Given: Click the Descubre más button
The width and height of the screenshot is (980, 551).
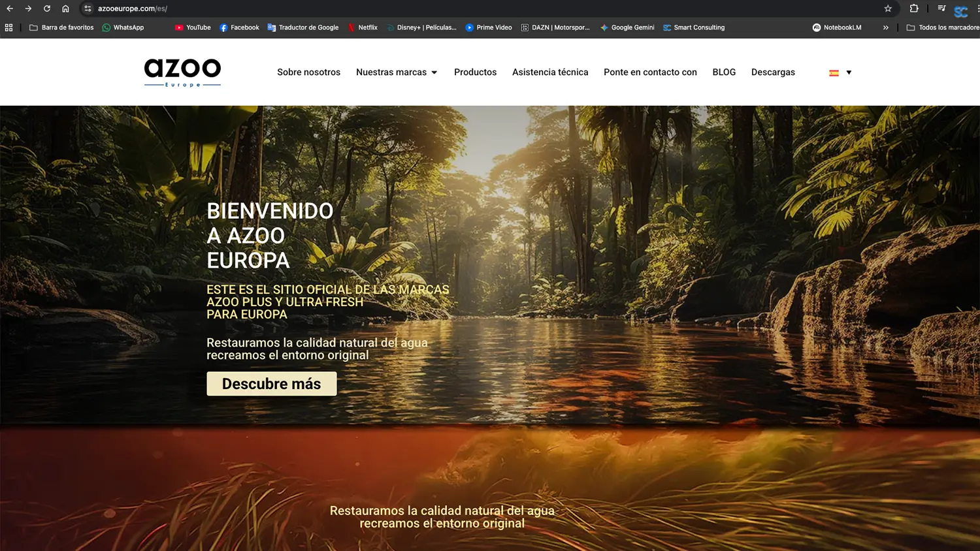Looking at the screenshot, I should click(x=271, y=384).
